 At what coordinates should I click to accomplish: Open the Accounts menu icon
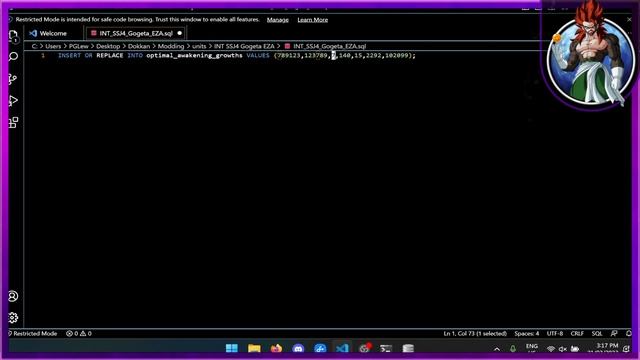13,296
